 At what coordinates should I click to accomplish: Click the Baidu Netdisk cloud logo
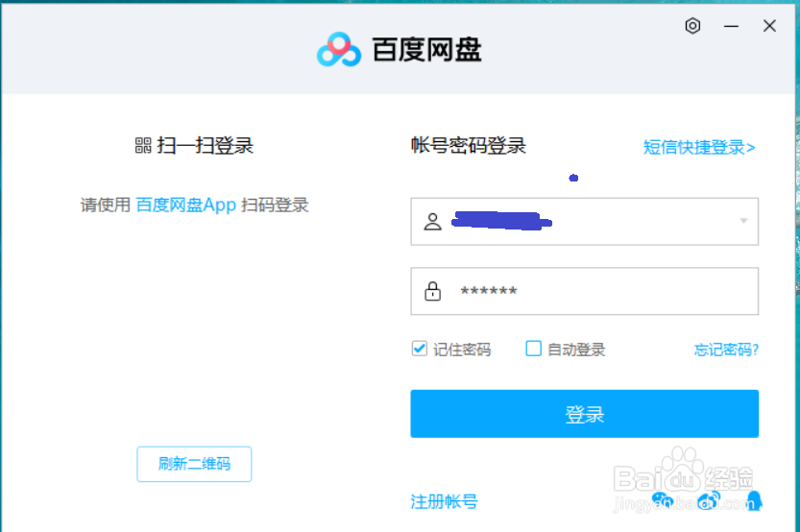point(339,50)
